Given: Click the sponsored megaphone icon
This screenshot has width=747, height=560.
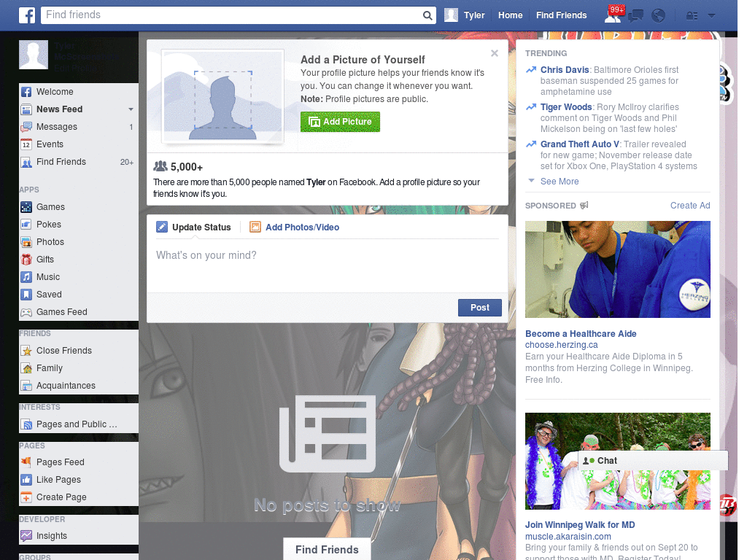Looking at the screenshot, I should pyautogui.click(x=584, y=205).
